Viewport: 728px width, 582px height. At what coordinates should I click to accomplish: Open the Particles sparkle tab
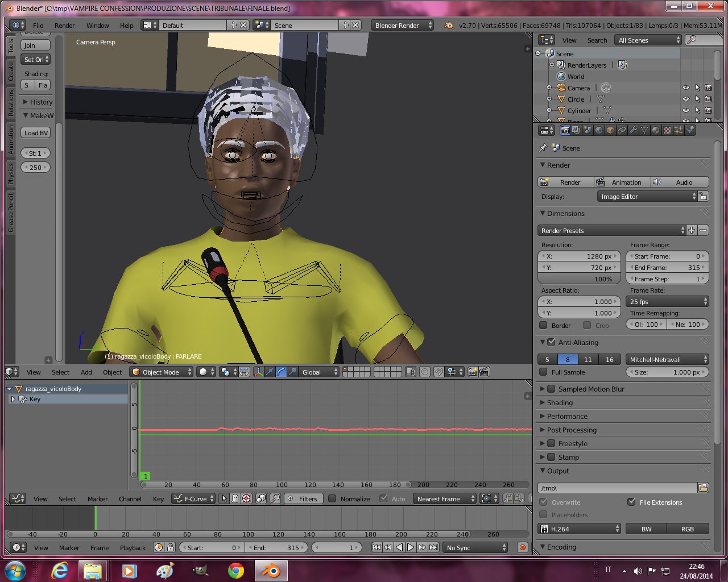[x=679, y=130]
